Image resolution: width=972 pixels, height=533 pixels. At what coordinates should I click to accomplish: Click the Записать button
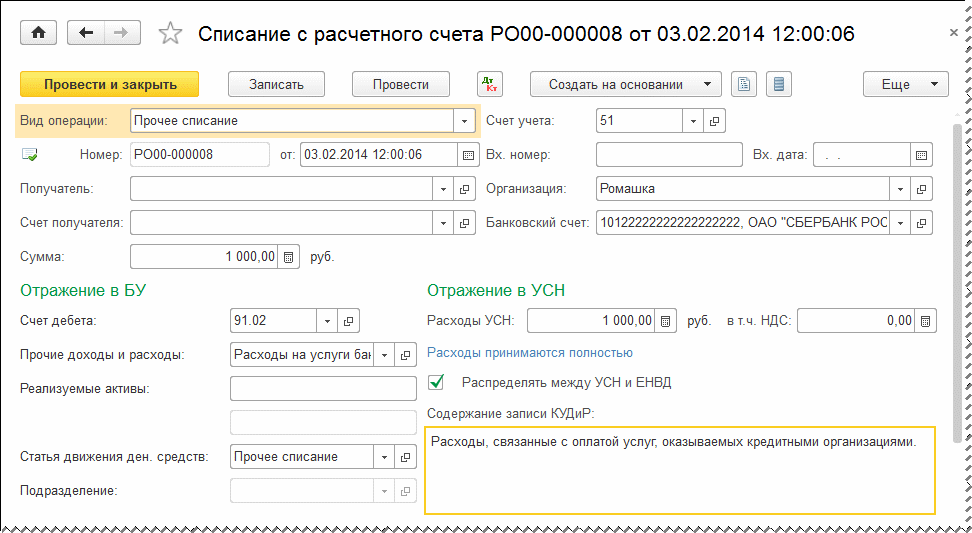[x=276, y=85]
